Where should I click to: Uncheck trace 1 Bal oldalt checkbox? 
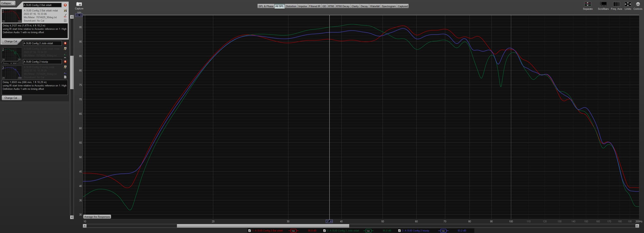pyautogui.click(x=249, y=231)
